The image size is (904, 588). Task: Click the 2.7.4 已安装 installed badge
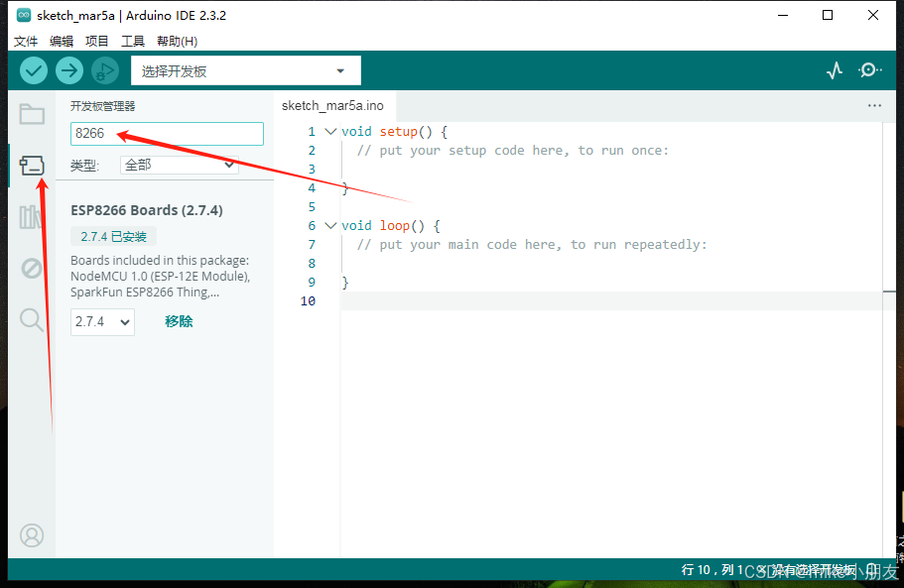tap(113, 236)
